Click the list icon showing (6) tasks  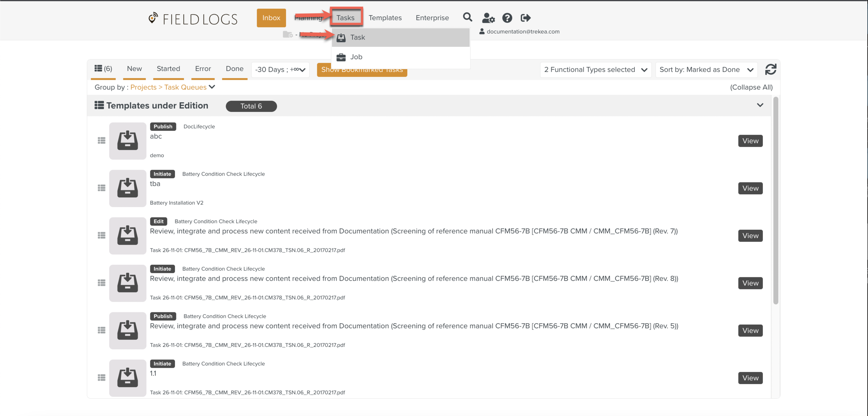103,69
